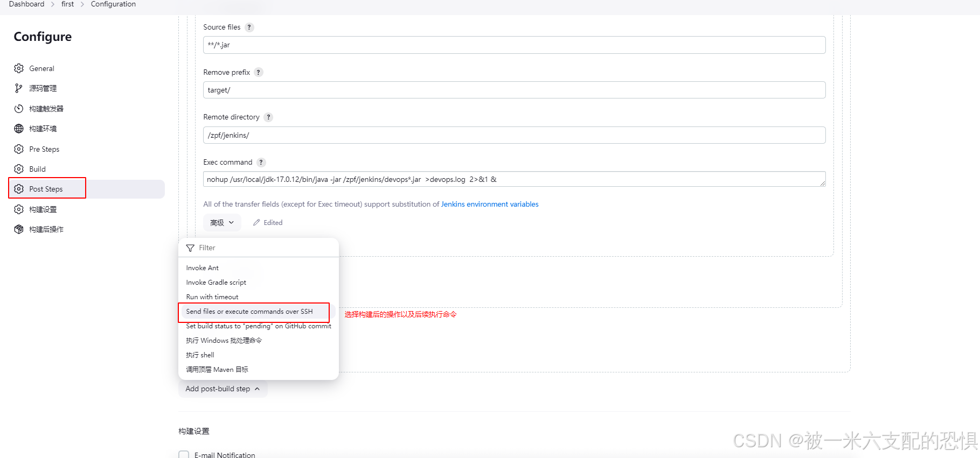This screenshot has width=980, height=458.
Task: Select Set build status to pending option
Action: [x=259, y=326]
